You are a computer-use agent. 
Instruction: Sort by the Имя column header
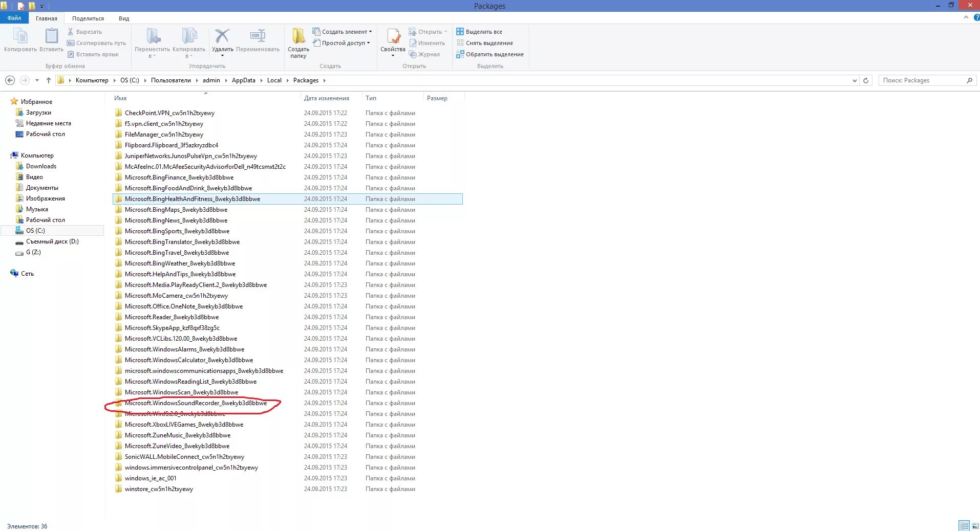point(120,98)
